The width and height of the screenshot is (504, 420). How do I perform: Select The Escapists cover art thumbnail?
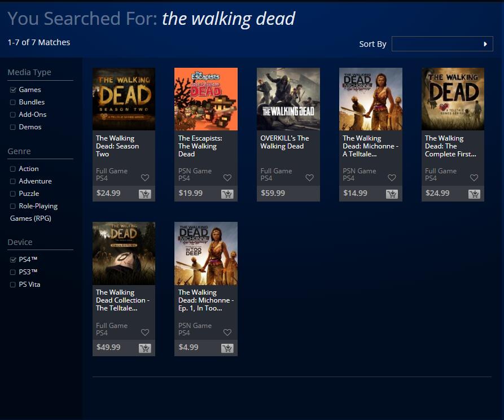206,99
